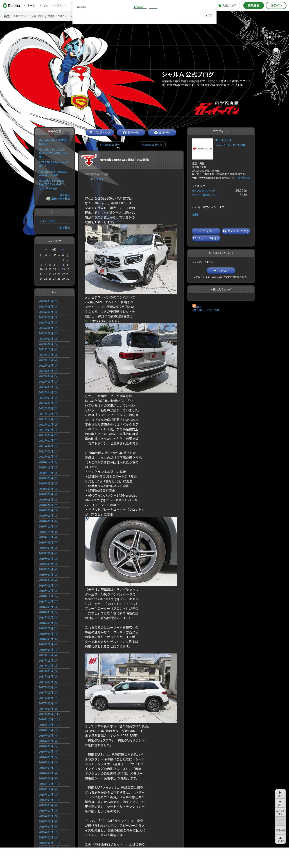
Task: Click フォロー button in follower panel
Action: tap(221, 271)
